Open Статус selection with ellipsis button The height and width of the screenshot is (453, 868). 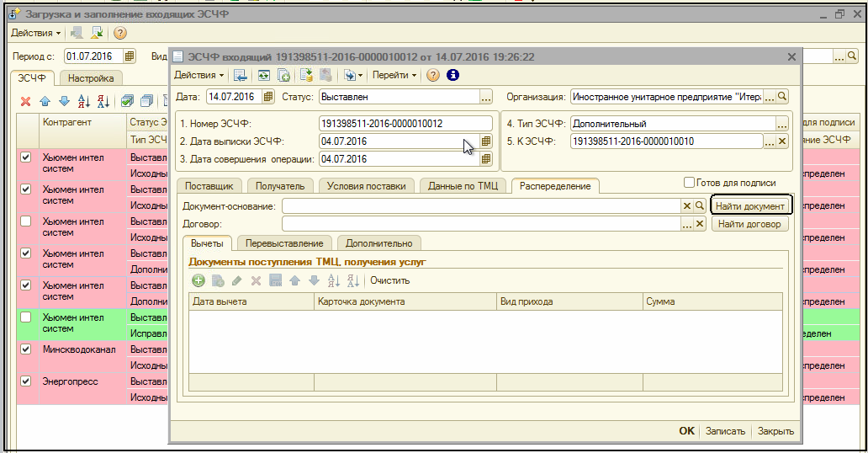pyautogui.click(x=485, y=97)
